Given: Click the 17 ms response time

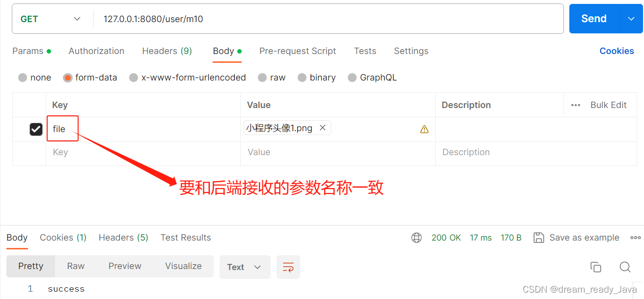Looking at the screenshot, I should [x=480, y=238].
